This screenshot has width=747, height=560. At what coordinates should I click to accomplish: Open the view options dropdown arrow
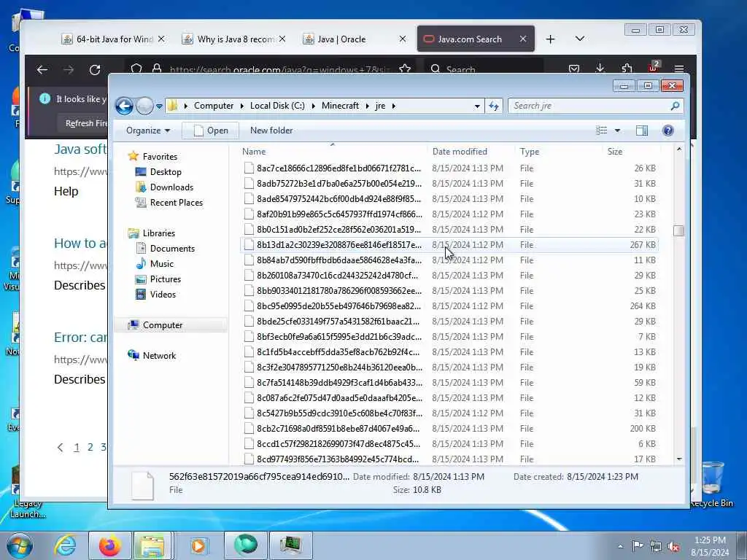tap(617, 131)
